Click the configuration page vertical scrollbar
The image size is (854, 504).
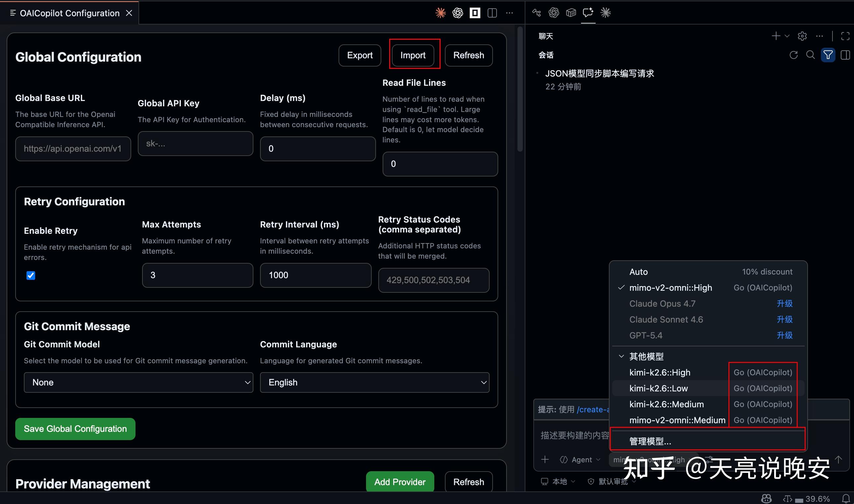tap(520, 89)
